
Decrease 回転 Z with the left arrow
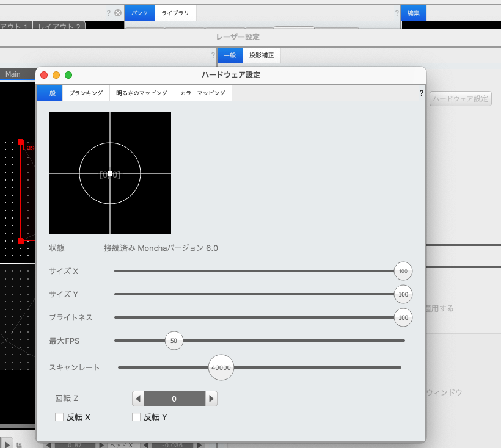139,399
